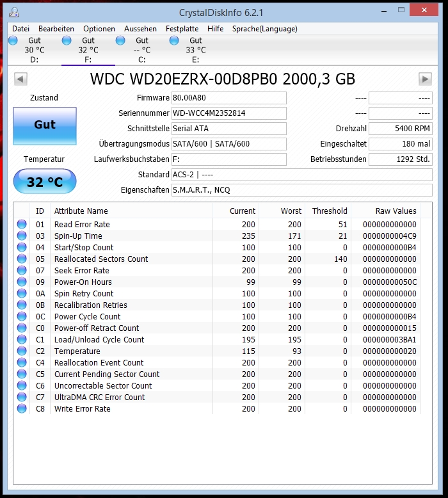
Task: Click status orb for Spin-Up Time
Action: [x=22, y=236]
